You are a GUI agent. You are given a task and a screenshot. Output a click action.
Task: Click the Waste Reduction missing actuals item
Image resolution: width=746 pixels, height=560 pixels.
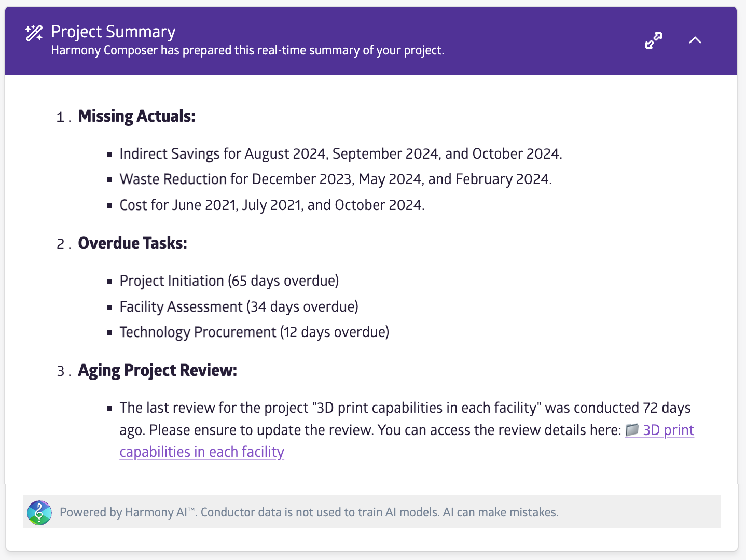tap(335, 179)
